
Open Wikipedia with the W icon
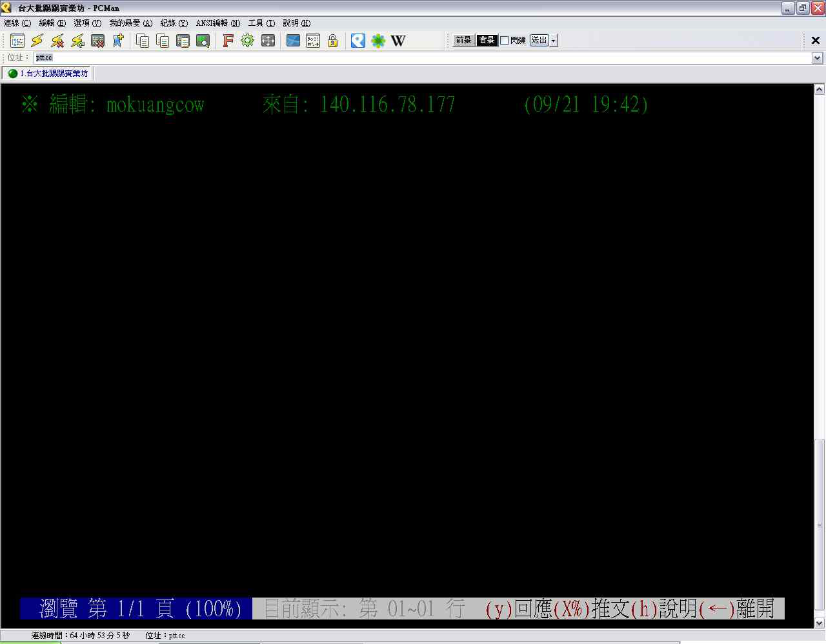(x=398, y=41)
